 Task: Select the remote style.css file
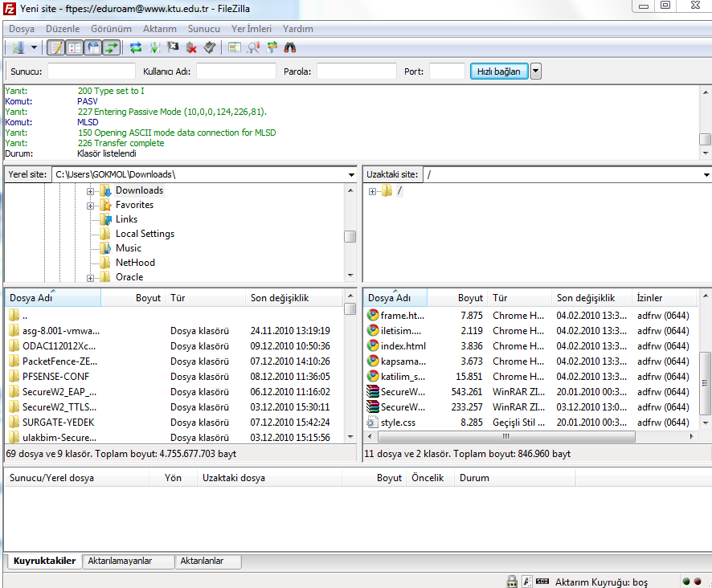(x=398, y=423)
